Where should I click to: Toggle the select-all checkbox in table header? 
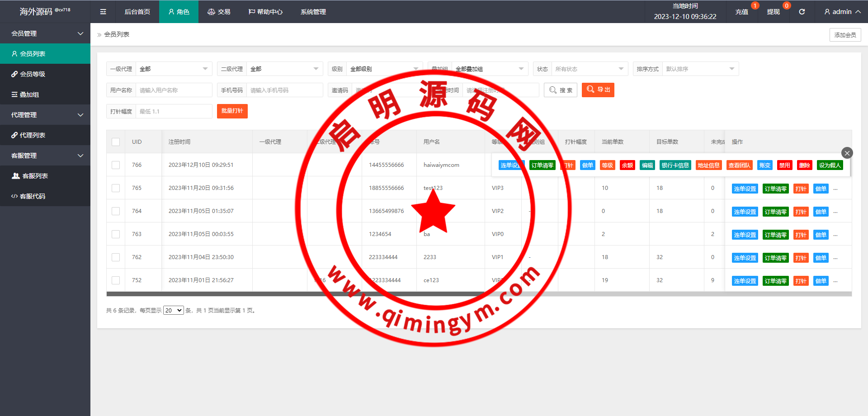[116, 142]
